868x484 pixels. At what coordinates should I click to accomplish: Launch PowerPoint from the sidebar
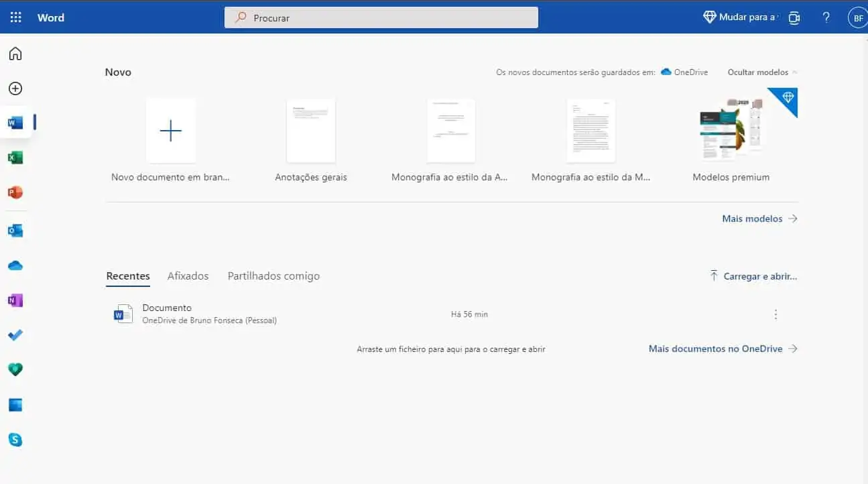15,192
